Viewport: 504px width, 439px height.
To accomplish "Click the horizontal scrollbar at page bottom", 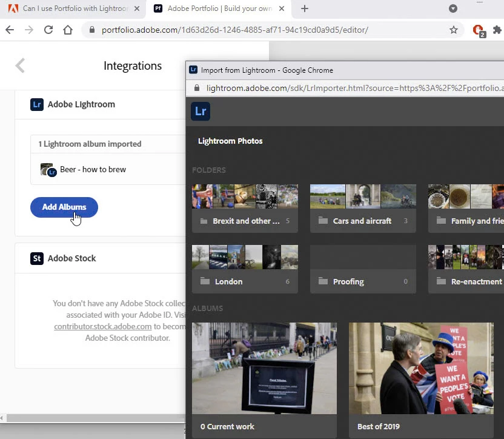I will point(96,418).
